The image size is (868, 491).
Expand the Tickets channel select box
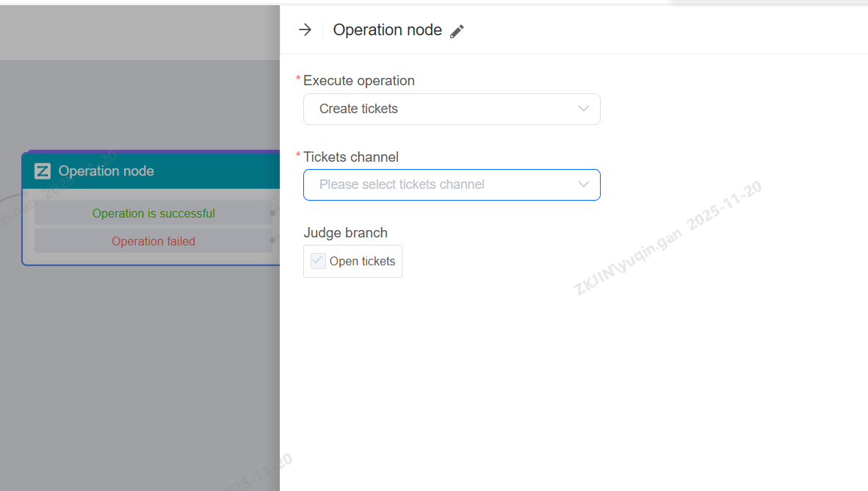click(x=441, y=184)
